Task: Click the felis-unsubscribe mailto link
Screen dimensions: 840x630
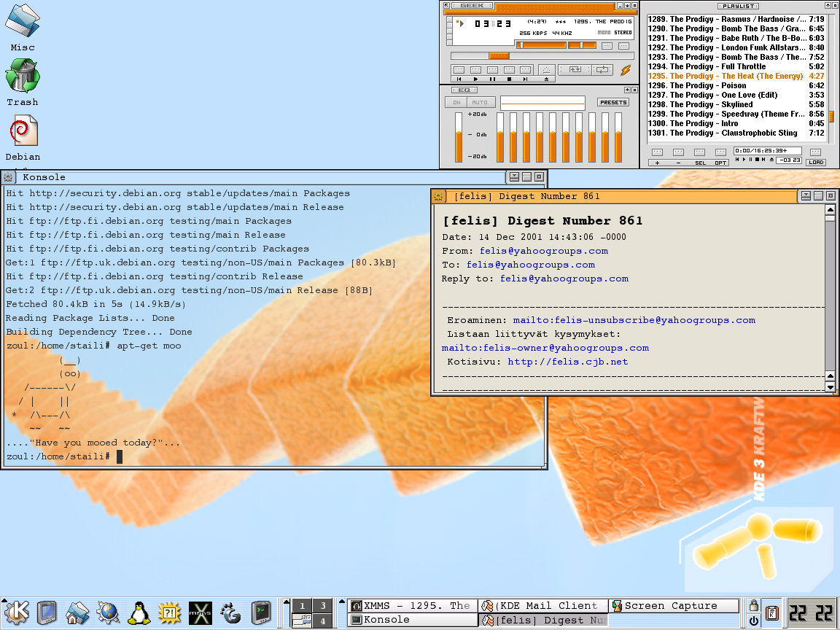Action: pyautogui.click(x=634, y=320)
